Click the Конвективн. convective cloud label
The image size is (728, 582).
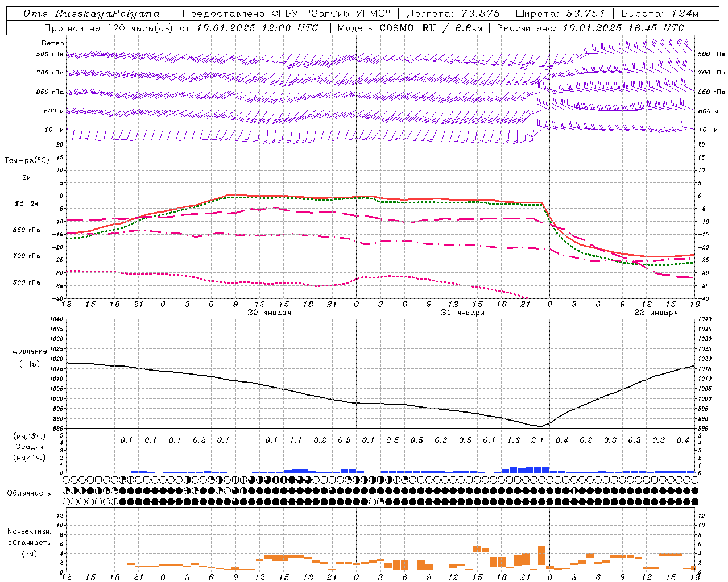[x=30, y=531]
